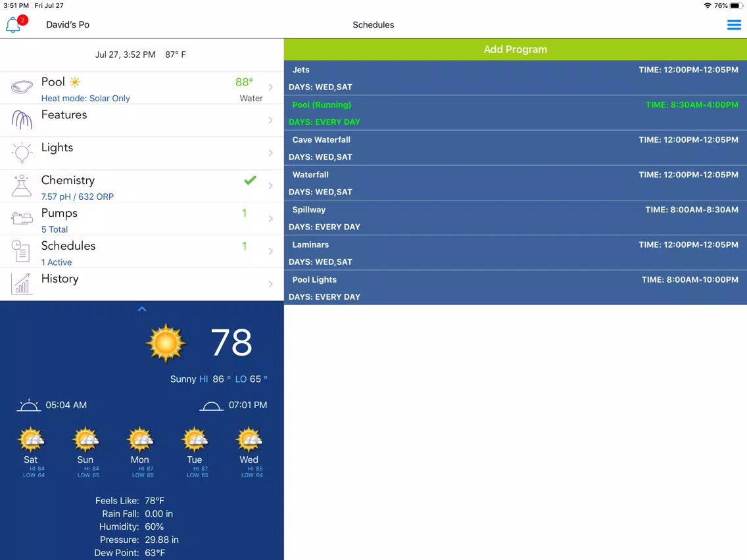Image resolution: width=747 pixels, height=560 pixels.
Task: Tap 'TIME: 8:30AM-4:00PM' text
Action: click(692, 105)
